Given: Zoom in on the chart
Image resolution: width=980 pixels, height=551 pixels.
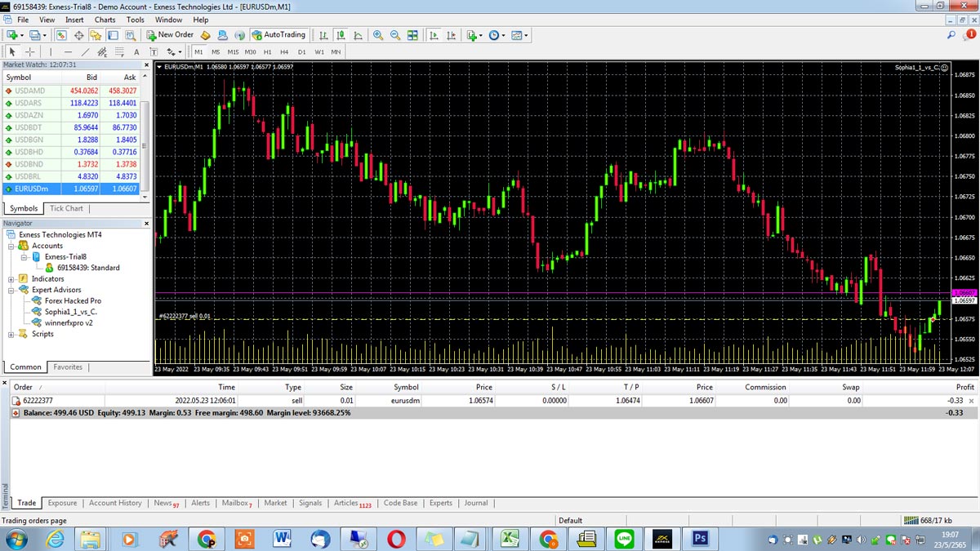Looking at the screenshot, I should click(x=378, y=35).
